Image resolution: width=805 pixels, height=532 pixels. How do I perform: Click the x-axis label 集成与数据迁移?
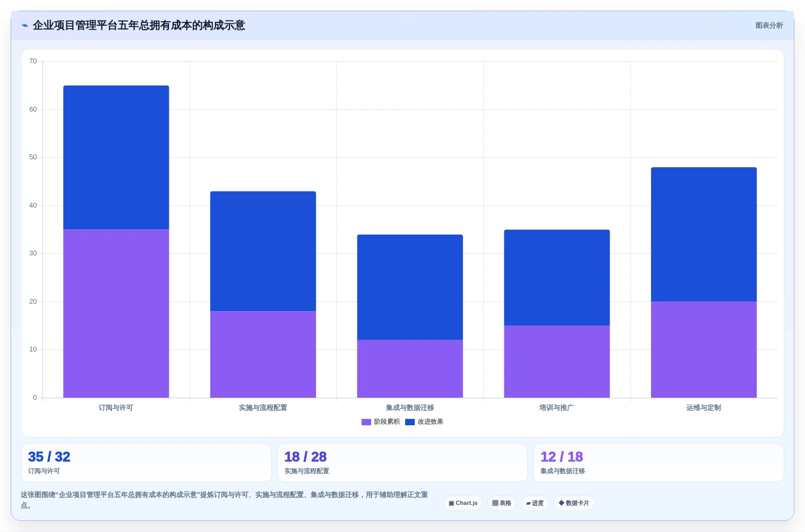[410, 408]
